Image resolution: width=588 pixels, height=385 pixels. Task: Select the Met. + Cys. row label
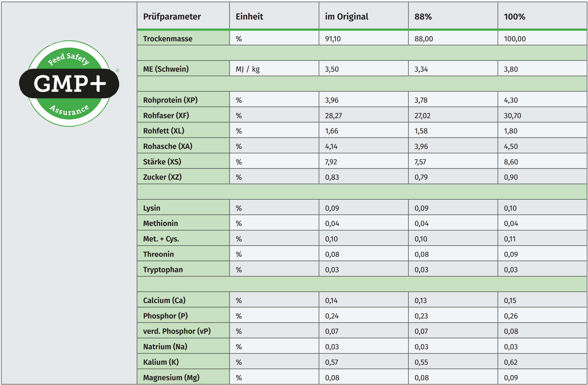(161, 239)
